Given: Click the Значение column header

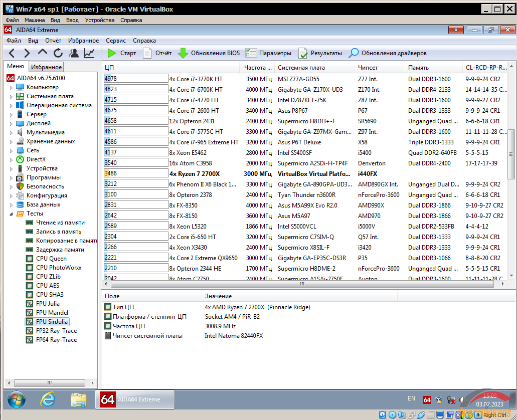Looking at the screenshot, I should coord(299,296).
